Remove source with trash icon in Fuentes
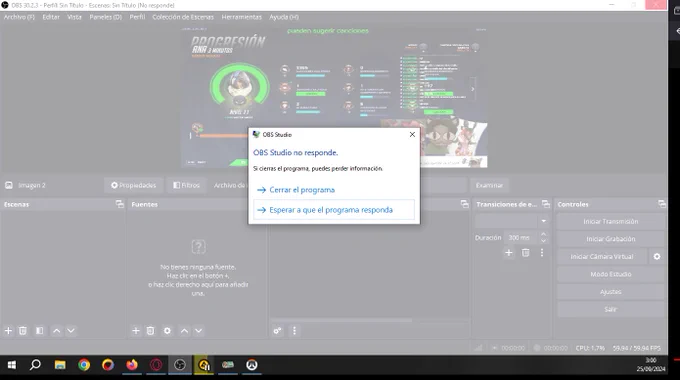The image size is (680, 380). click(x=150, y=331)
